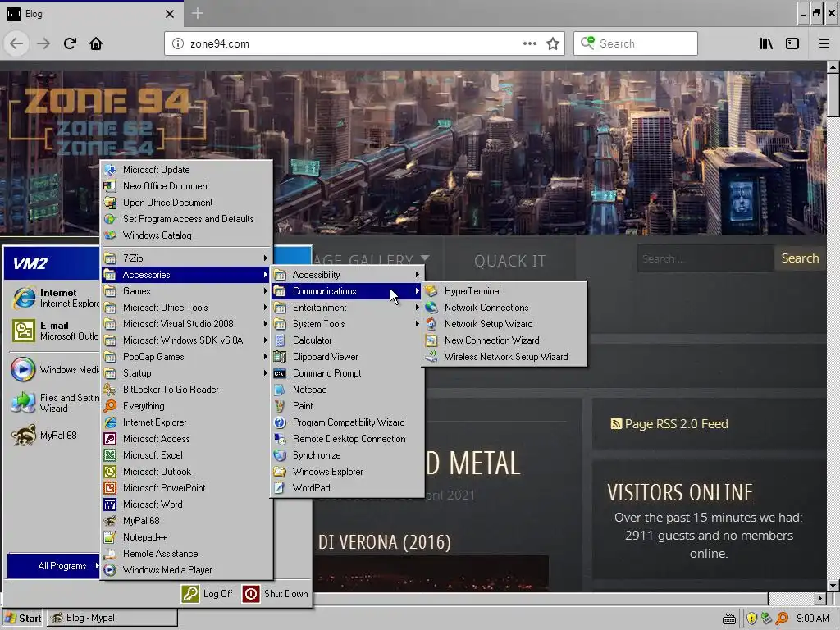Expand Microsoft Visual Studio 2008 folder
840x630 pixels.
(186, 323)
